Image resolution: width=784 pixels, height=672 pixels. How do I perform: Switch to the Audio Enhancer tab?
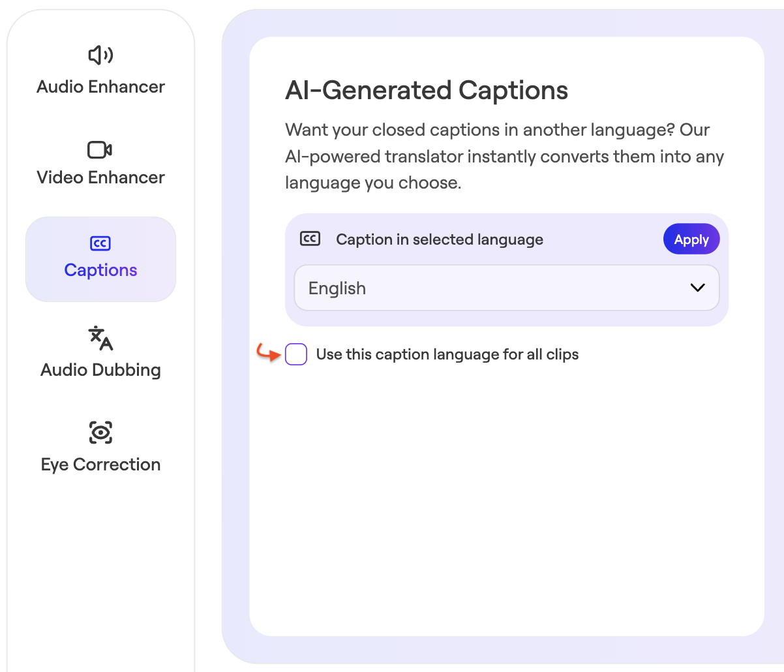tap(100, 70)
